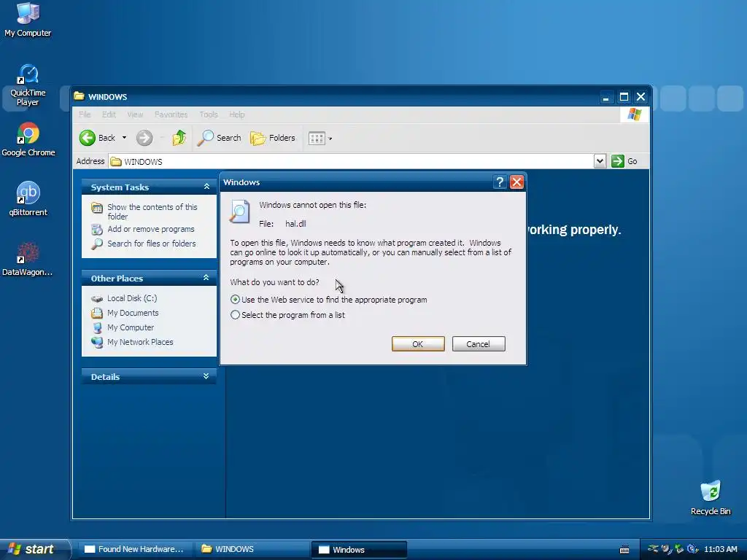The width and height of the screenshot is (747, 560).
Task: Expand the Details panel
Action: click(206, 376)
